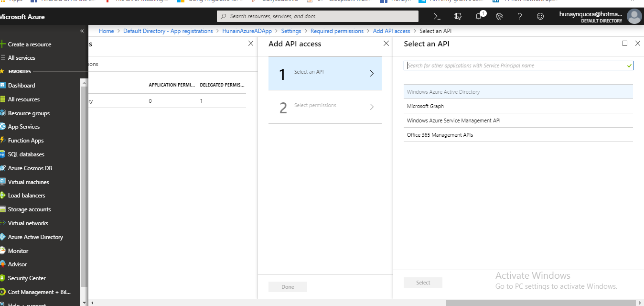644x306 pixels.
Task: Open SQL databases icon
Action: 3,154
